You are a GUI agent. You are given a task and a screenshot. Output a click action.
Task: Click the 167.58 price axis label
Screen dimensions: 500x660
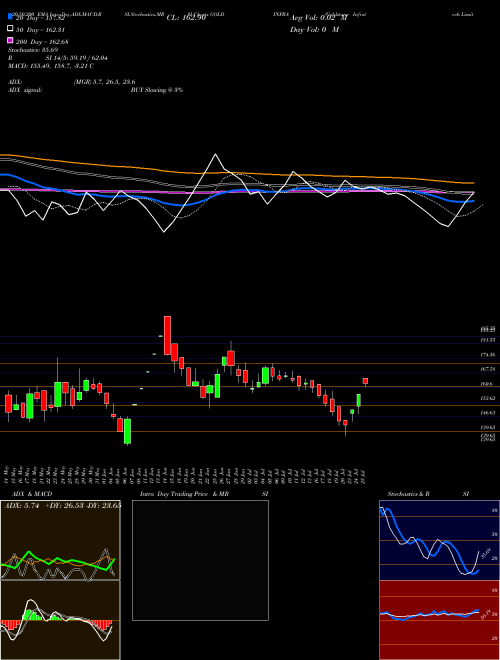[488, 369]
